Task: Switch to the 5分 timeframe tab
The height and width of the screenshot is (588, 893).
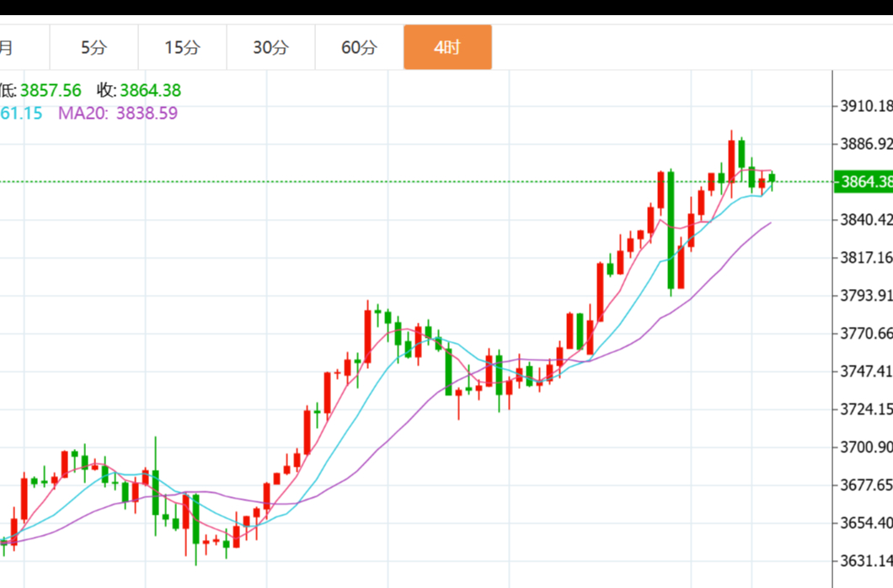Action: tap(94, 47)
